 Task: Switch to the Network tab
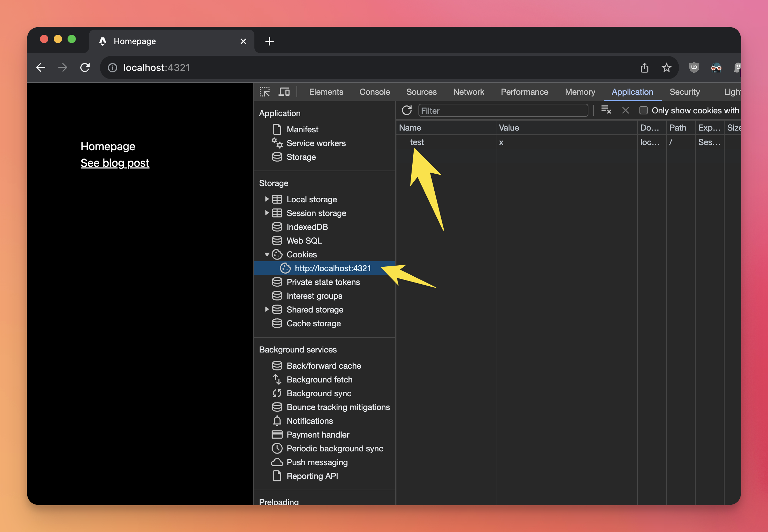tap(468, 92)
